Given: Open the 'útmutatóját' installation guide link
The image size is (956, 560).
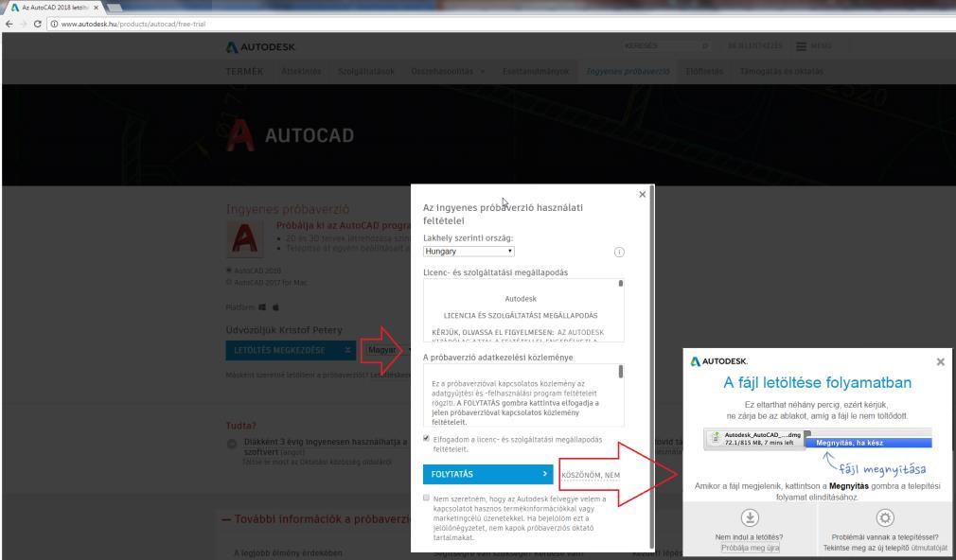Looking at the screenshot, I should [x=929, y=548].
